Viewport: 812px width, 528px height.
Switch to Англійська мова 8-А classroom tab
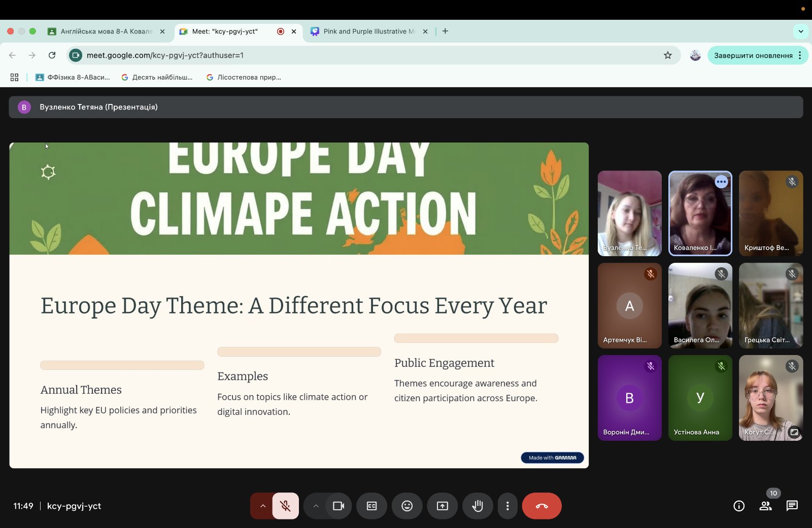106,31
